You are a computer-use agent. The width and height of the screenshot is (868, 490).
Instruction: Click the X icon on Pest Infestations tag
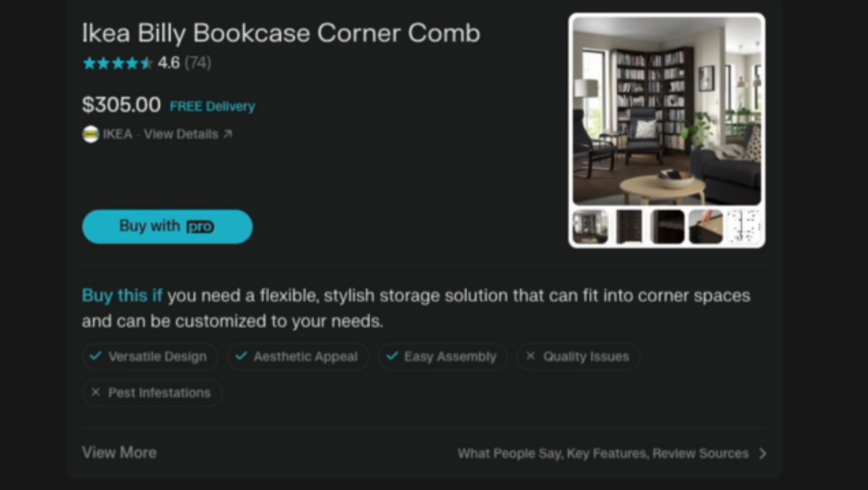point(96,392)
